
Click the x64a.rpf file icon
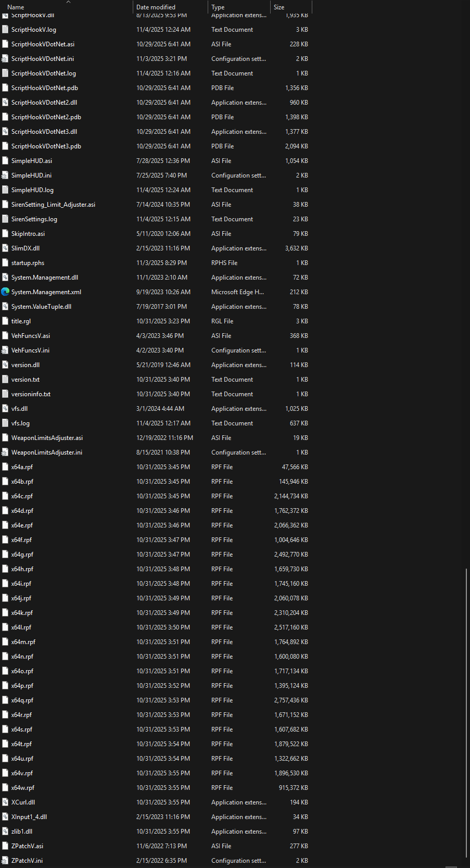[5, 467]
